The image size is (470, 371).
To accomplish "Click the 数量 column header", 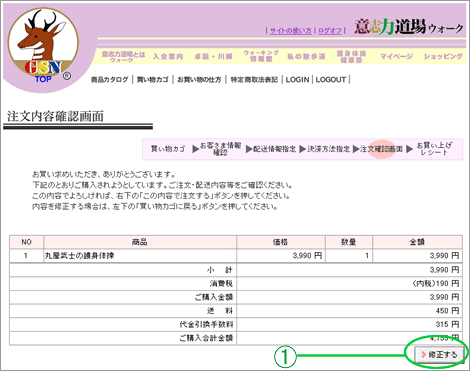I will pyautogui.click(x=349, y=242).
